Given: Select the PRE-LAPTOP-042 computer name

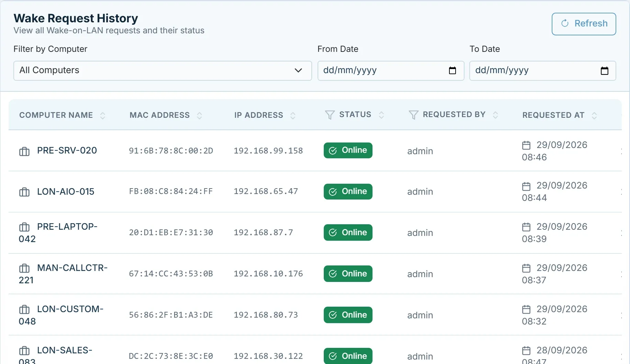Looking at the screenshot, I should pyautogui.click(x=58, y=233).
